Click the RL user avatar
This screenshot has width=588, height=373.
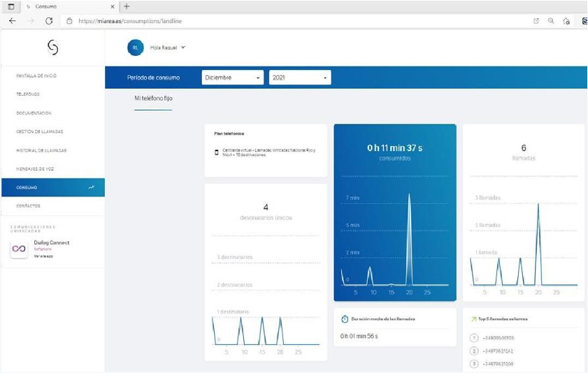[x=135, y=48]
